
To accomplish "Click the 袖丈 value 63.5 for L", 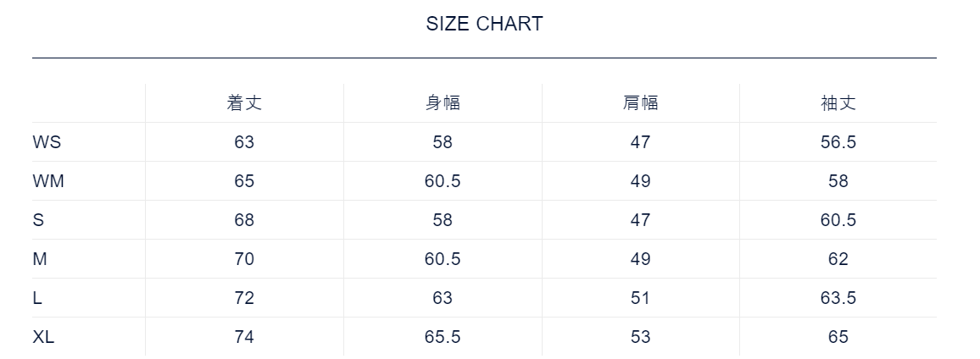I will coord(838,298).
